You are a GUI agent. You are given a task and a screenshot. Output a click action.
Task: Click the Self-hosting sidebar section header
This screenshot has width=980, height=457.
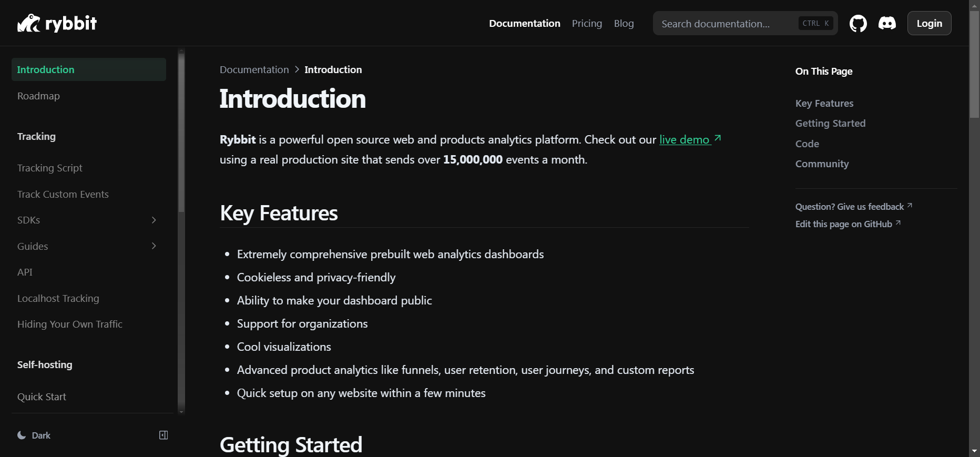(x=45, y=364)
